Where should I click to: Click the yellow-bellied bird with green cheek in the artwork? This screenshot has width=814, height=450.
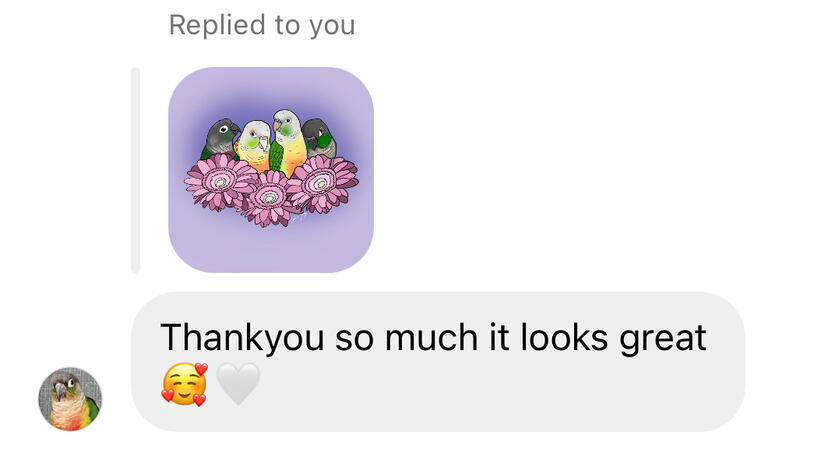[287, 141]
